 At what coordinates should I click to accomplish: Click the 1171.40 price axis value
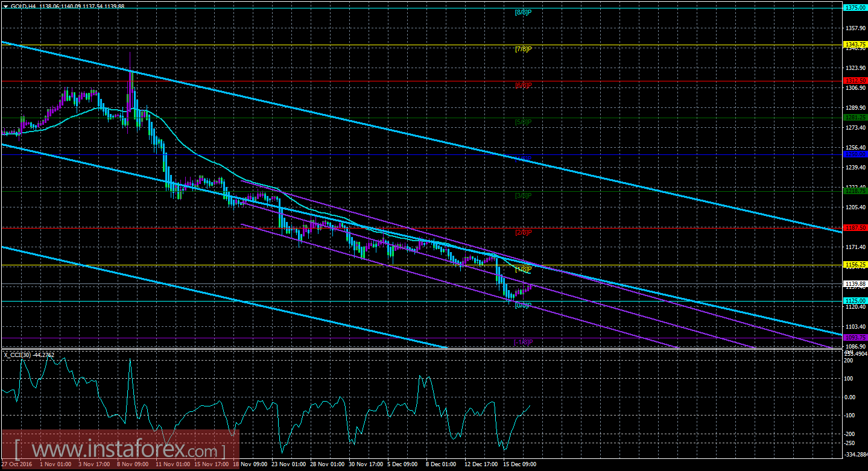coord(855,247)
